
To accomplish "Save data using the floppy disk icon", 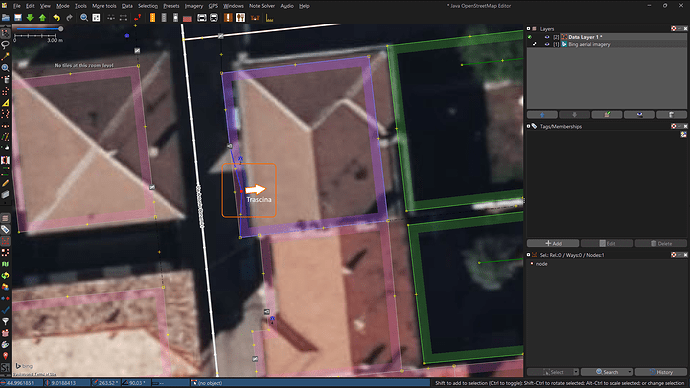I will pos(18,18).
